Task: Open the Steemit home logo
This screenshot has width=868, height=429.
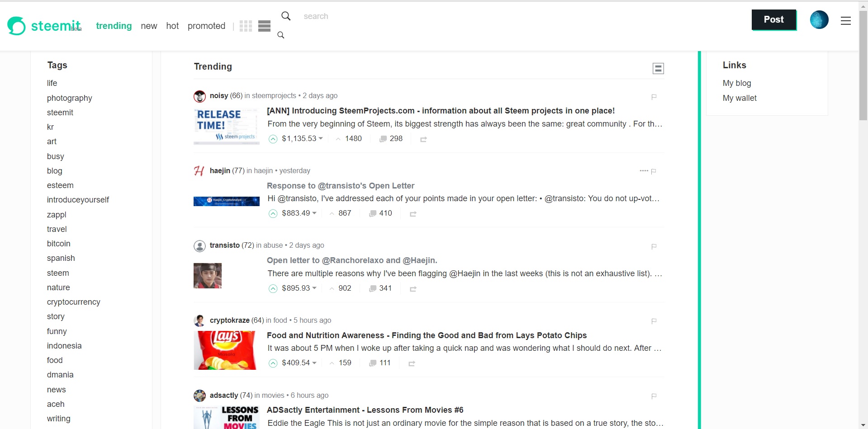Action: click(x=44, y=26)
